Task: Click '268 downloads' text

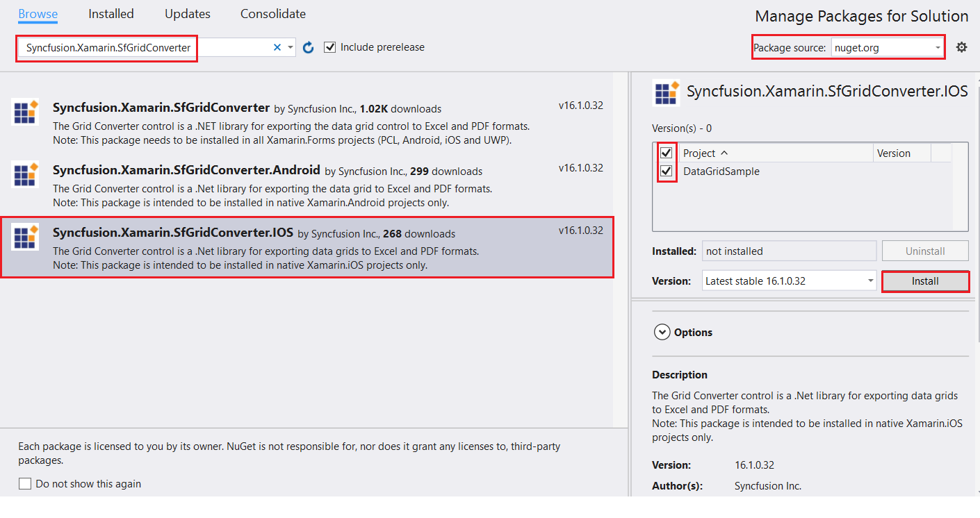Action: click(x=419, y=234)
